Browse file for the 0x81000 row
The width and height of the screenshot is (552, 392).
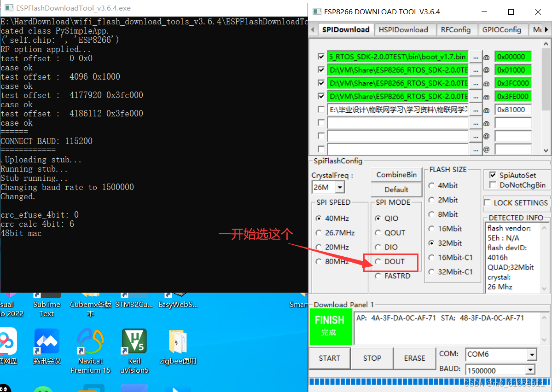point(476,110)
